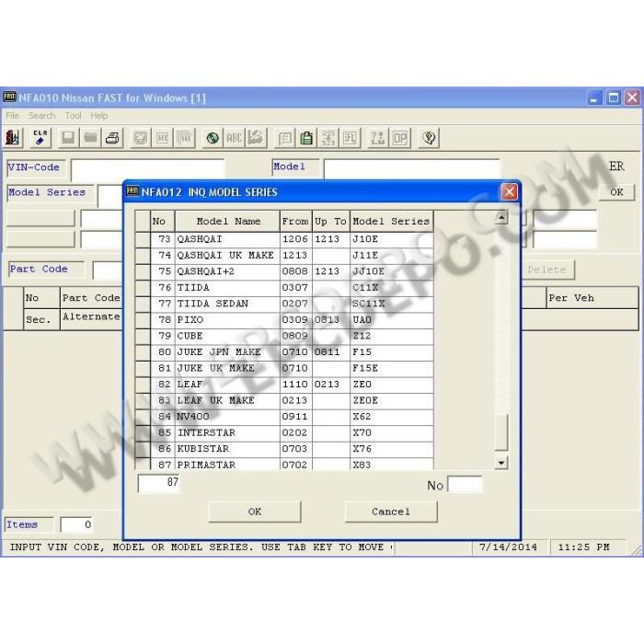644x644 pixels.
Task: Open the Search menu
Action: point(42,115)
